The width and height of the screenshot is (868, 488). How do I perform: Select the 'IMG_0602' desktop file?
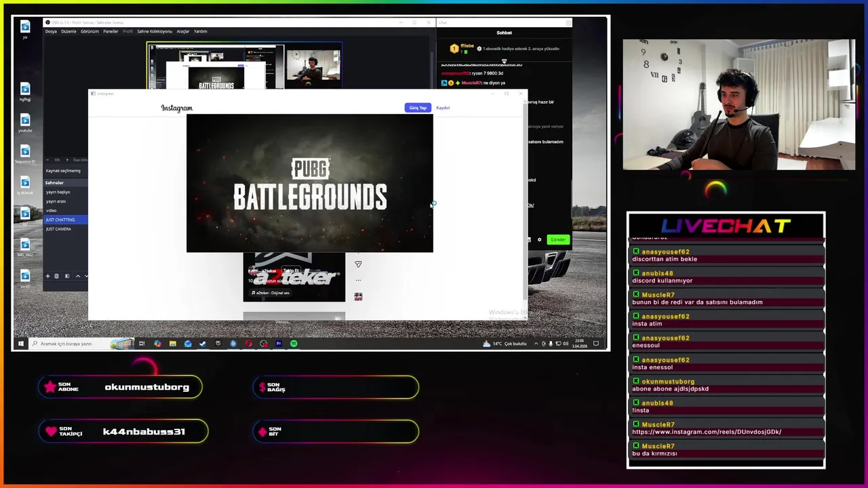[x=25, y=248]
